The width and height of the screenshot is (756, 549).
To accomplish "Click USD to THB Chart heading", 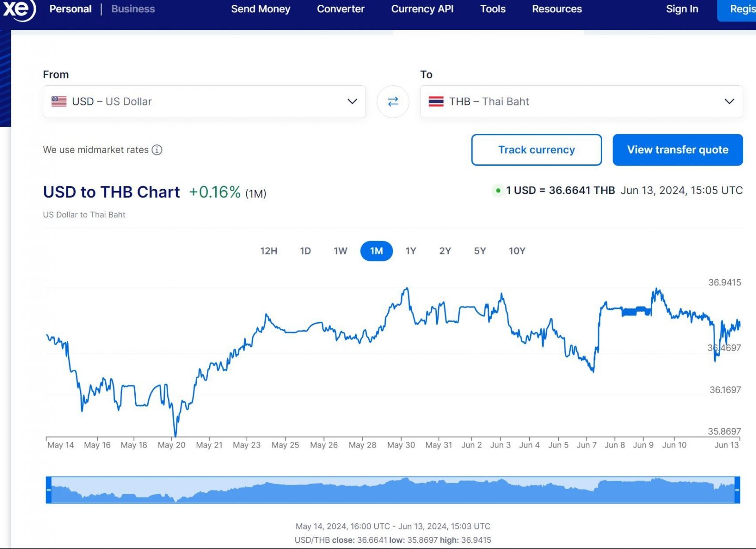I will coord(111,192).
